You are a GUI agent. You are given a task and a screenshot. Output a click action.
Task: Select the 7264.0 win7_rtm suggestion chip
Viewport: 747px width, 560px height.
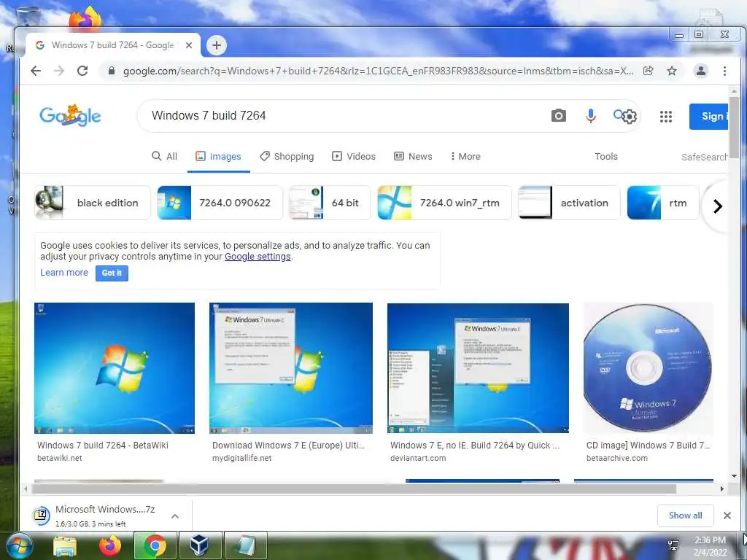click(x=444, y=203)
